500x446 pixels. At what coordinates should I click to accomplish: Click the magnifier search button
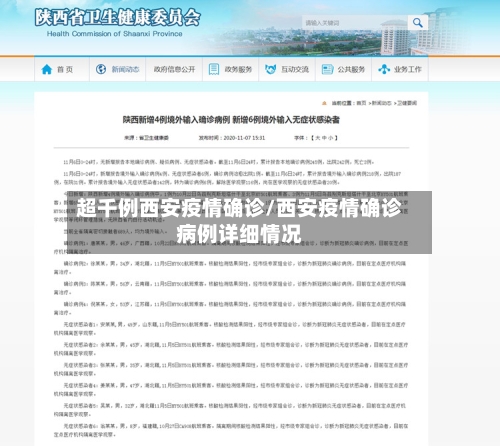tap(417, 23)
